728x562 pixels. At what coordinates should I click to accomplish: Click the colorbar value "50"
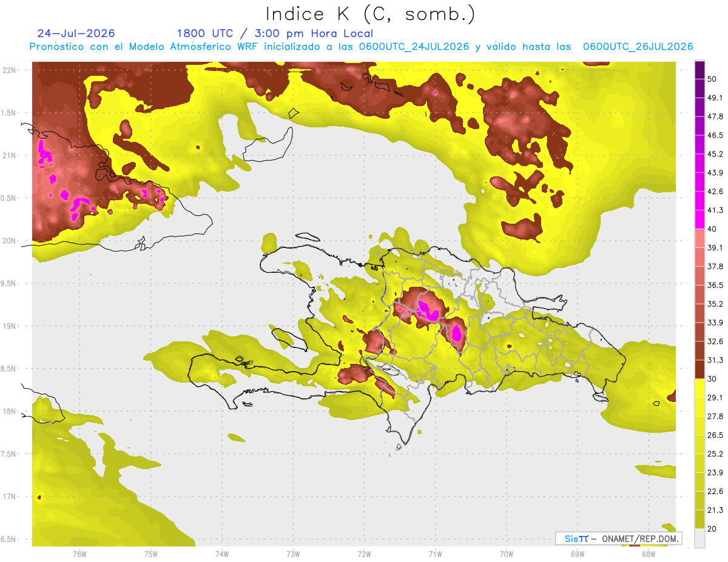(x=713, y=79)
